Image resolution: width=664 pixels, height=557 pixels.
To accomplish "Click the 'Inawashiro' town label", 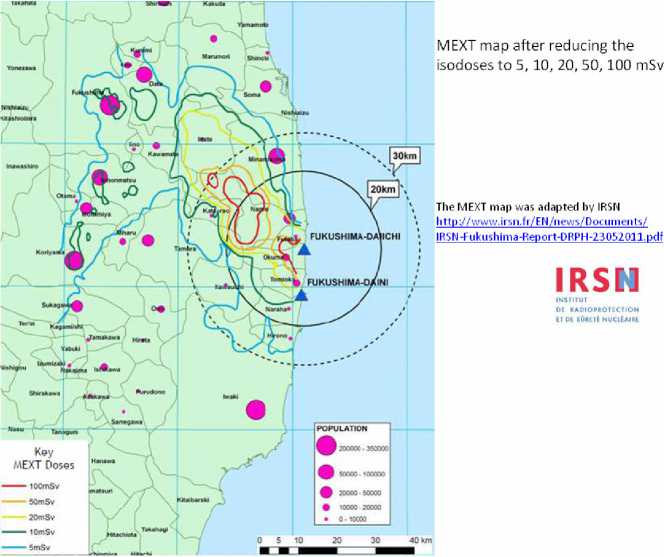I will coord(22,166).
